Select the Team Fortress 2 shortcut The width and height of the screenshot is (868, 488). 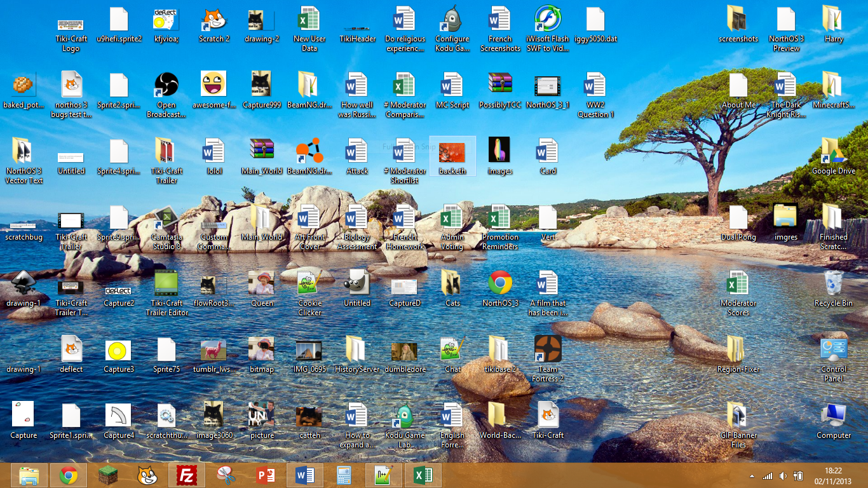[548, 360]
